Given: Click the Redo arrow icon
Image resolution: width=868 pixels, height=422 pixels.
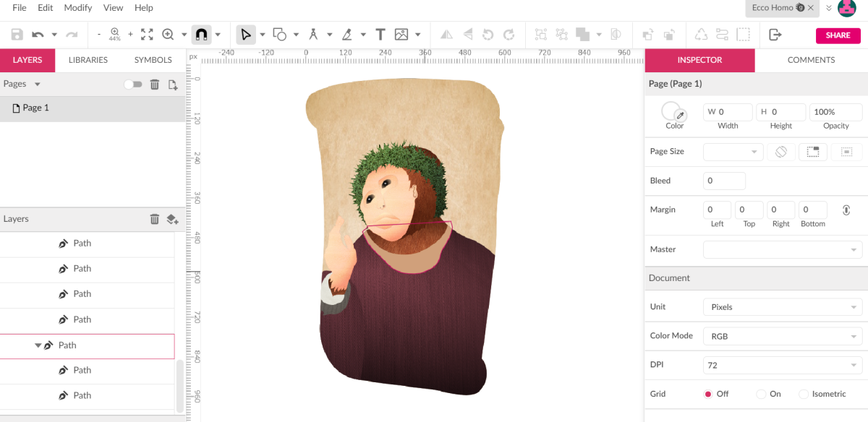Looking at the screenshot, I should click(72, 34).
